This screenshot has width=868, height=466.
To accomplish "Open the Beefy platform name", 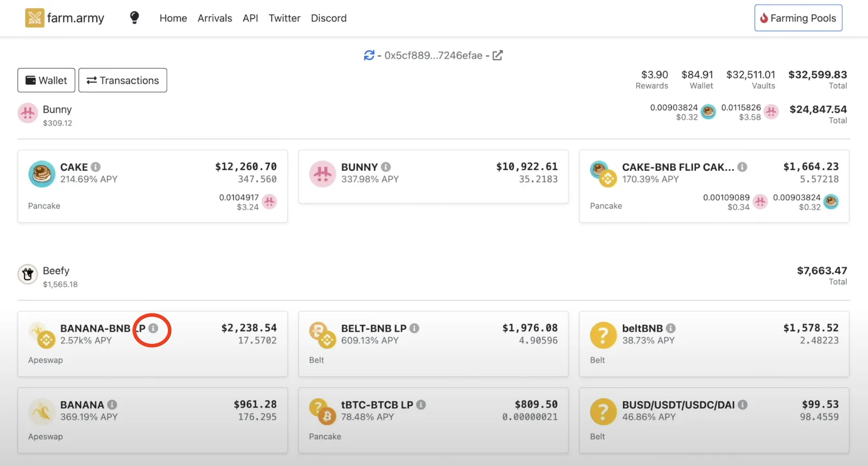I will [56, 271].
